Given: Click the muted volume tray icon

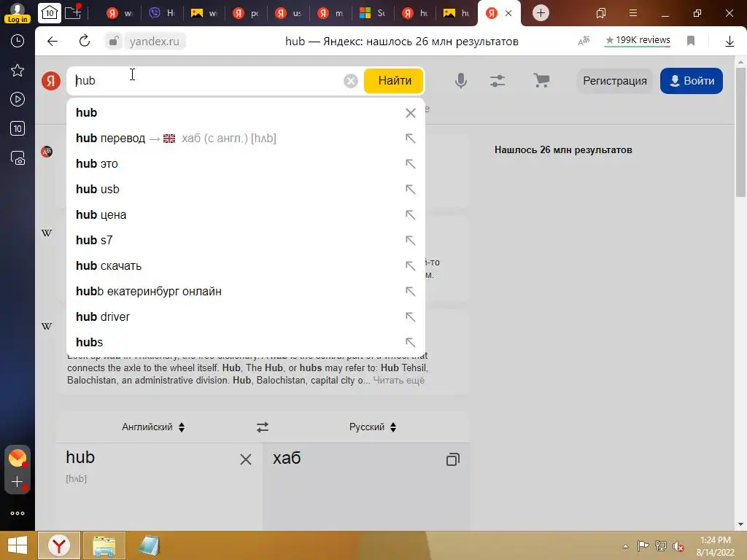Looking at the screenshot, I should point(678,546).
